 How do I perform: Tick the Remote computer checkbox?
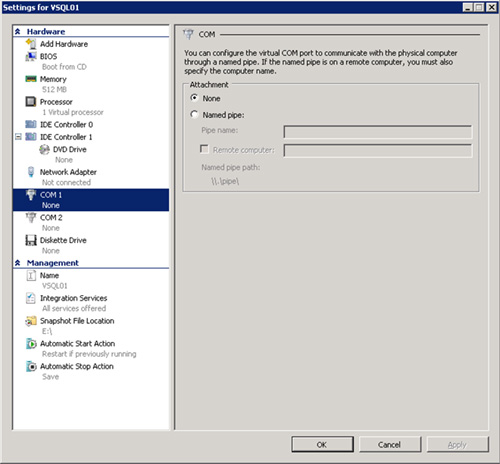click(x=204, y=149)
